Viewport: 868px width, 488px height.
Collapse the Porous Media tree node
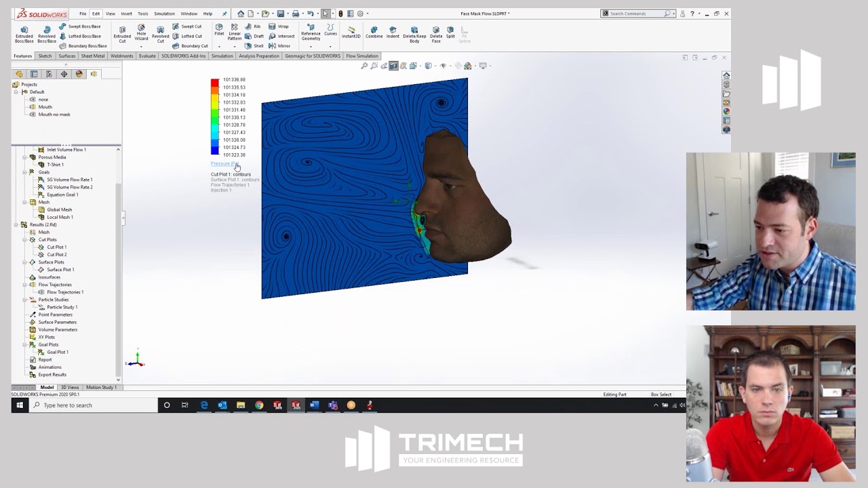25,157
